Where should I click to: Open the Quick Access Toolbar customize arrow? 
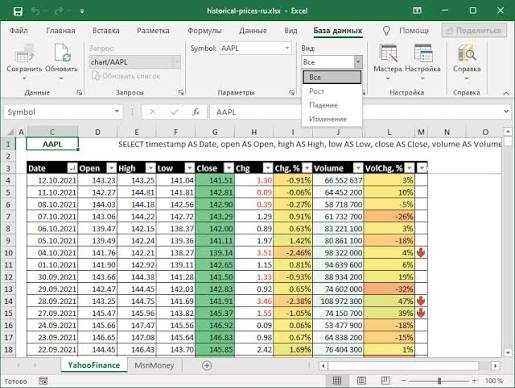pos(82,12)
